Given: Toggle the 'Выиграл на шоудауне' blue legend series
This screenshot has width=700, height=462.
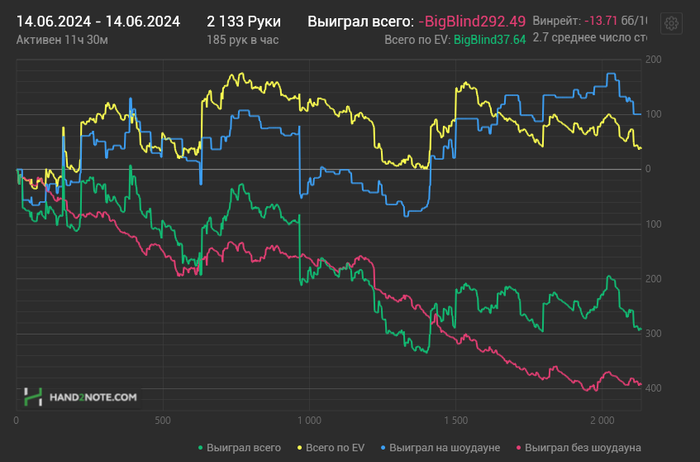Looking at the screenshot, I should point(440,448).
